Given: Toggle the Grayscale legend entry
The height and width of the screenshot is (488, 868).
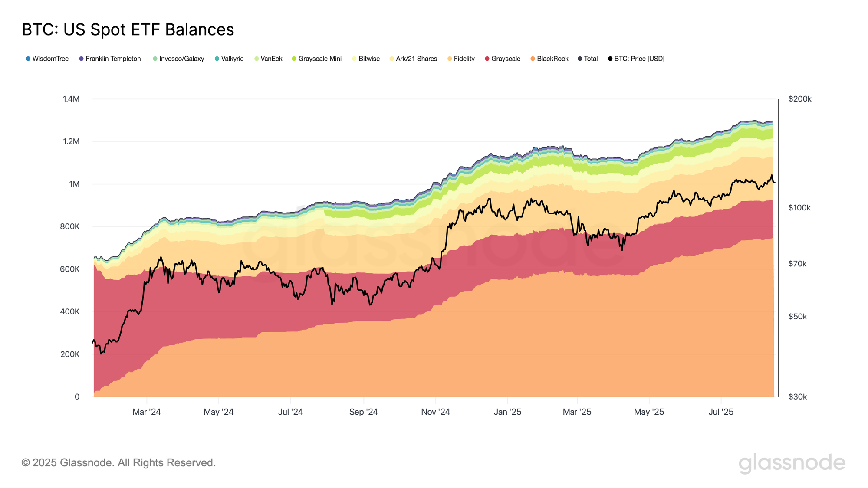Looking at the screenshot, I should (503, 59).
